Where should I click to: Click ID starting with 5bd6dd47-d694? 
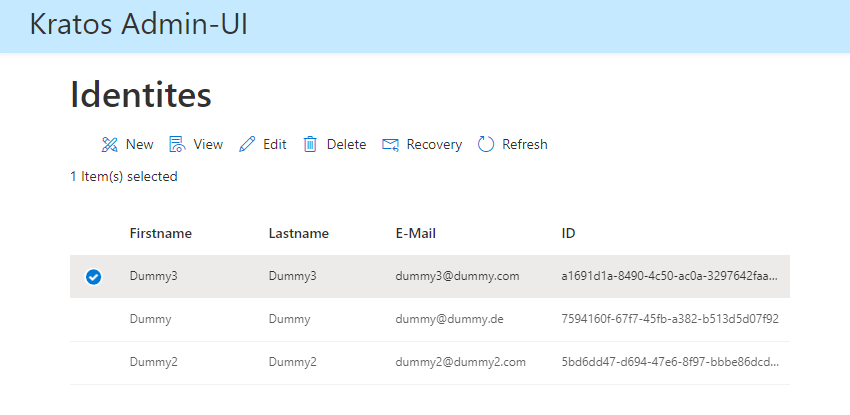[x=670, y=362]
